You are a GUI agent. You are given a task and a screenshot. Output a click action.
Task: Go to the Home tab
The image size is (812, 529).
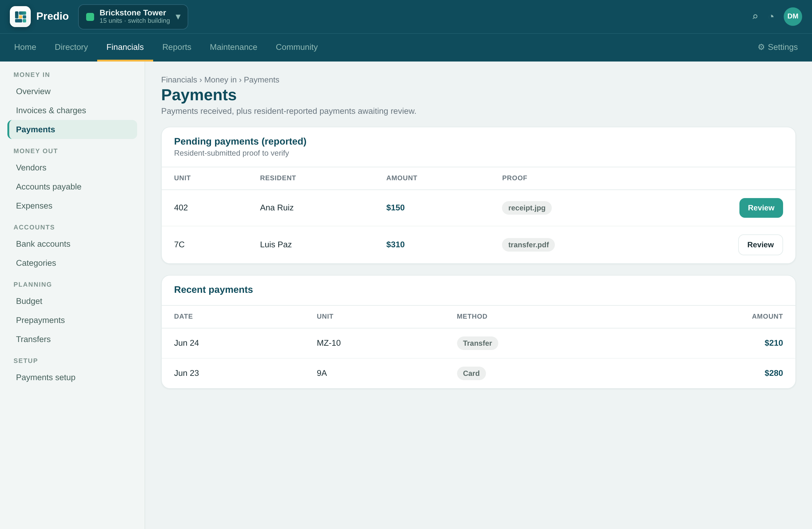[x=25, y=47]
